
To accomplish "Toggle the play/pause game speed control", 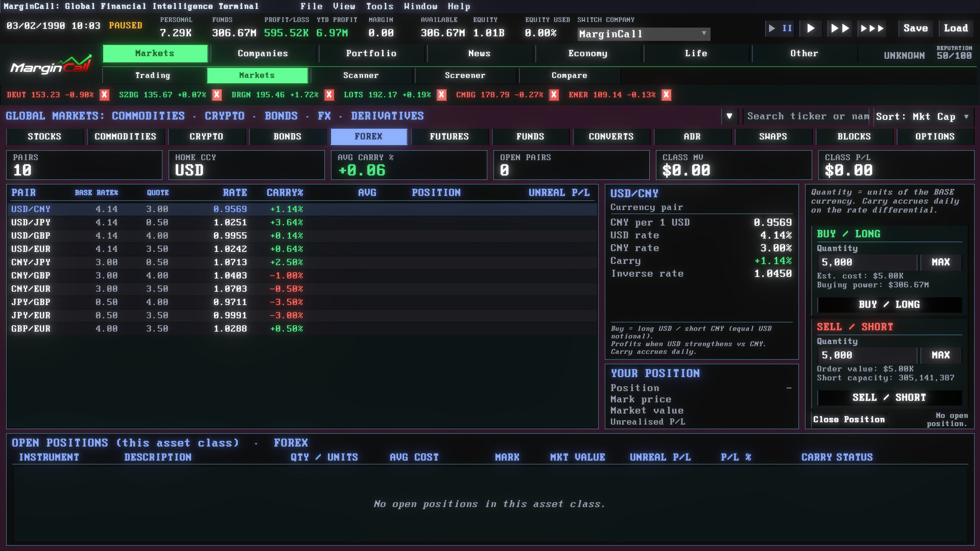I will pos(780,29).
